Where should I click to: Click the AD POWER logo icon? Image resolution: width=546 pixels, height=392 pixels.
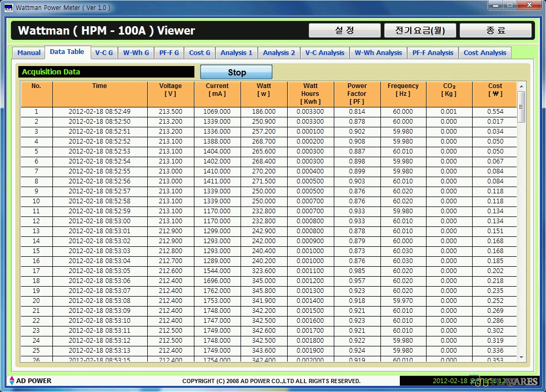12,380
